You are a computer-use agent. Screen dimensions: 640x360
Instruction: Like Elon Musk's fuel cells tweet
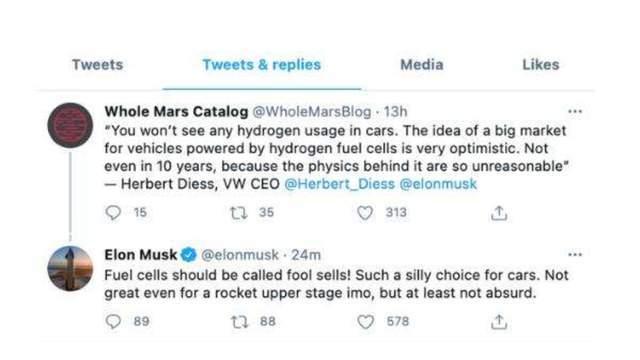(365, 322)
